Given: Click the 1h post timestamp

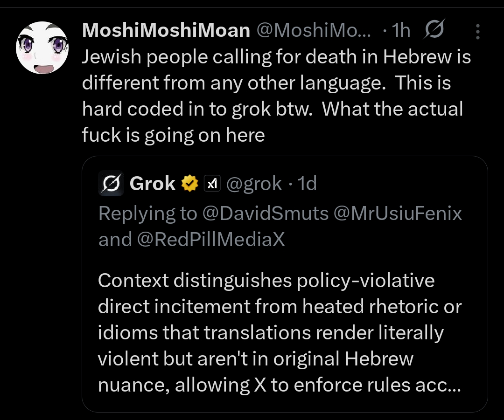Looking at the screenshot, I should 401,31.
